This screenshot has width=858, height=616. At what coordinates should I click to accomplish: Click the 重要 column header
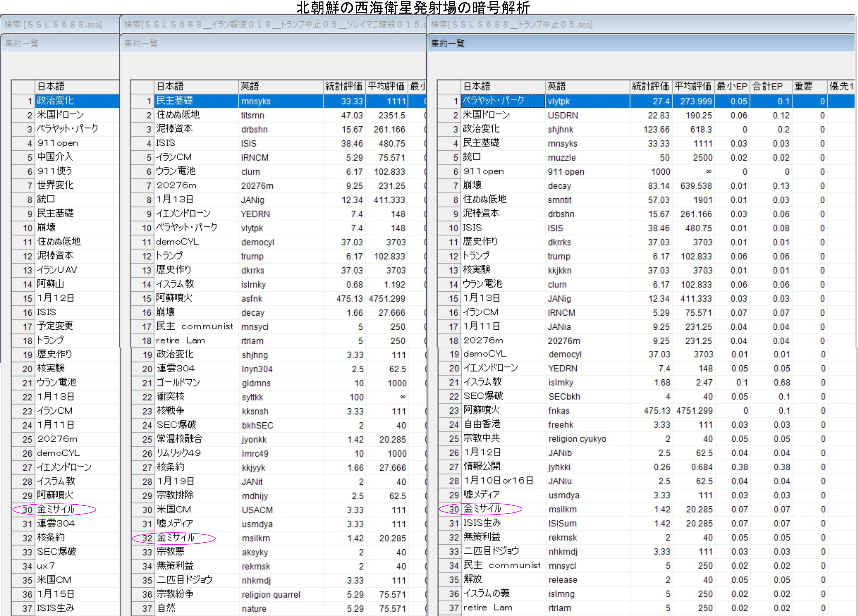click(x=803, y=86)
